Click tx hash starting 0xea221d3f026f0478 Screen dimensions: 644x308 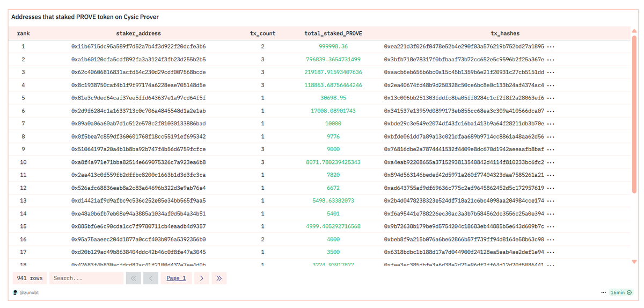click(464, 46)
